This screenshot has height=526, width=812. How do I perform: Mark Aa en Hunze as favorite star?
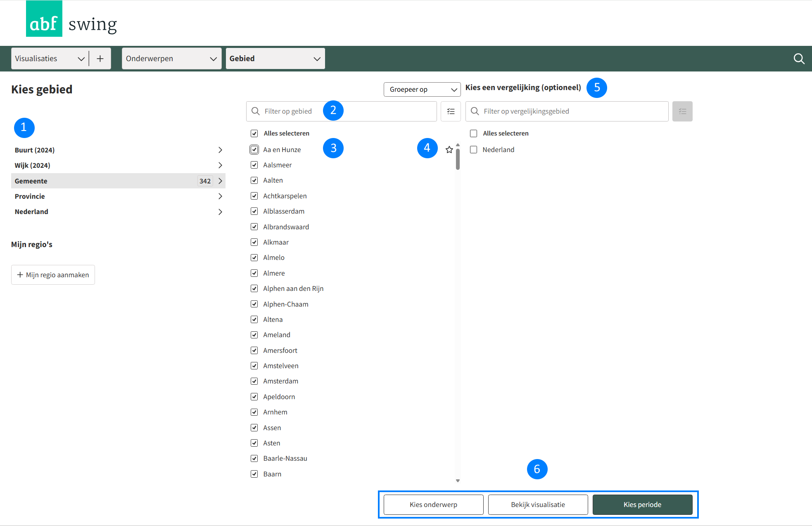point(449,150)
